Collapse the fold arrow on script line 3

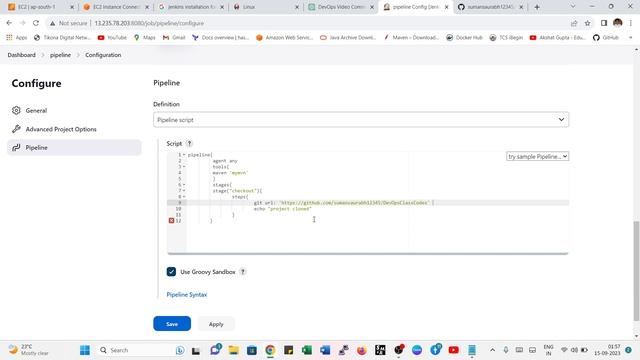click(x=184, y=167)
